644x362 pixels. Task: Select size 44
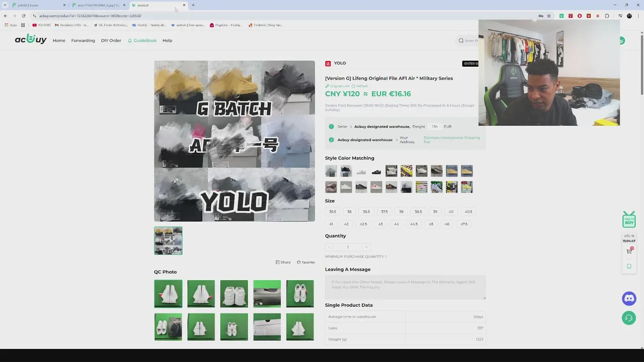click(396, 224)
